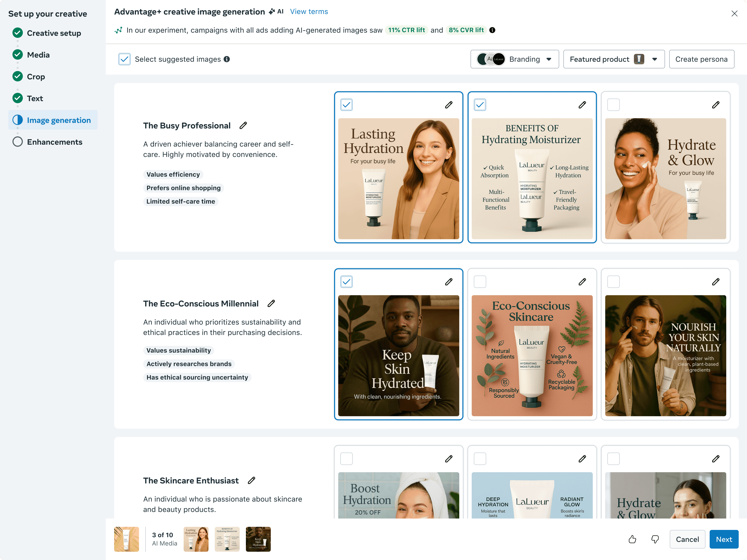The height and width of the screenshot is (560, 747).
Task: Select the Hydrate & Glow image checkbox
Action: 613,105
